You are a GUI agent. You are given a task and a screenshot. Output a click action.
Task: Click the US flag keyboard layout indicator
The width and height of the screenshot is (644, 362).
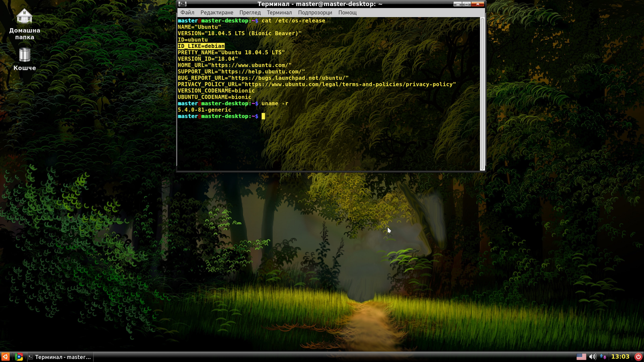pos(581,357)
